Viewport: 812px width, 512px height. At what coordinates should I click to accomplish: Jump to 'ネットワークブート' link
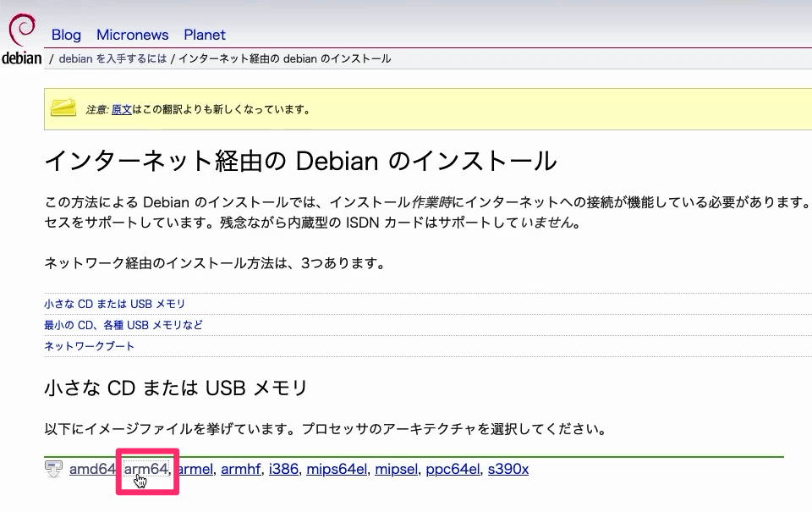point(89,346)
